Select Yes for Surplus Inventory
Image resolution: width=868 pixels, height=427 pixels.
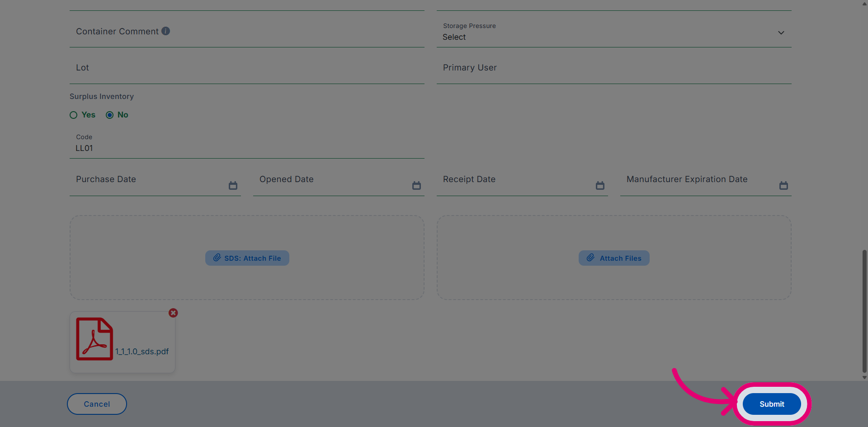pyautogui.click(x=74, y=115)
